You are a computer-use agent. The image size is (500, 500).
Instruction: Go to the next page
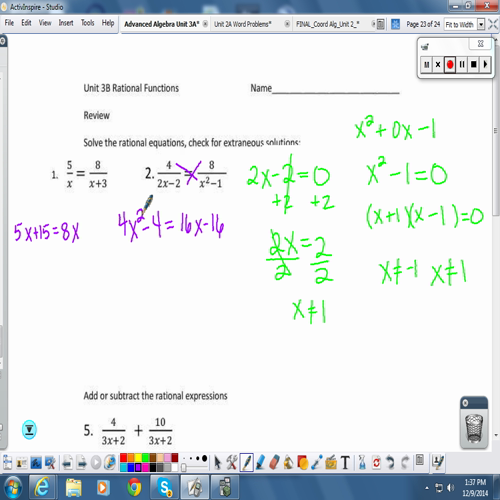point(82,463)
